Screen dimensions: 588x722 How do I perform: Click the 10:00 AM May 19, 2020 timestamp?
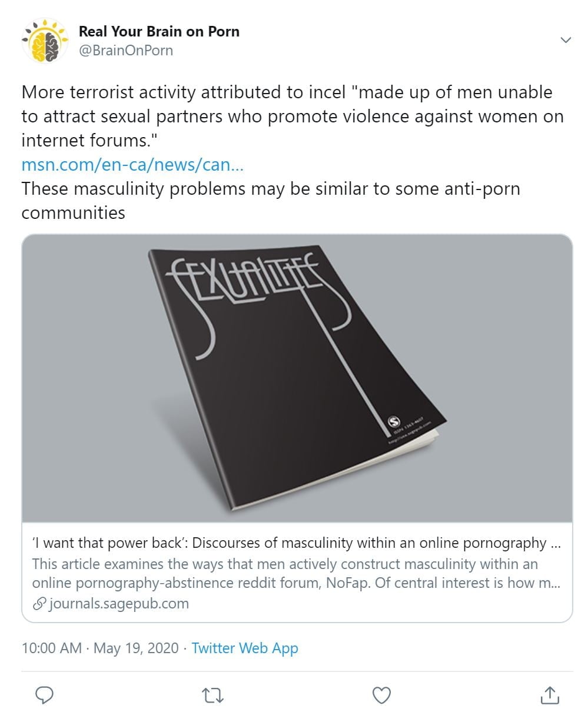tap(99, 648)
